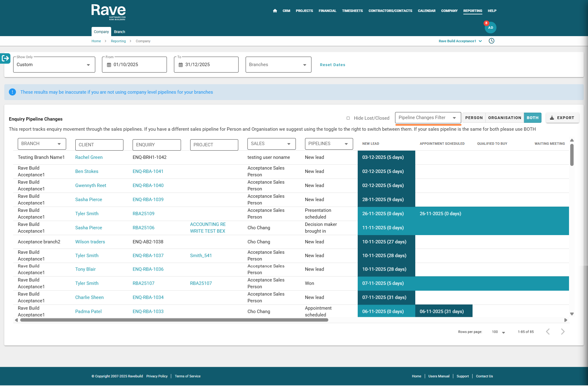This screenshot has width=588, height=386.
Task: Click the calendar icon in From date field
Action: click(109, 65)
